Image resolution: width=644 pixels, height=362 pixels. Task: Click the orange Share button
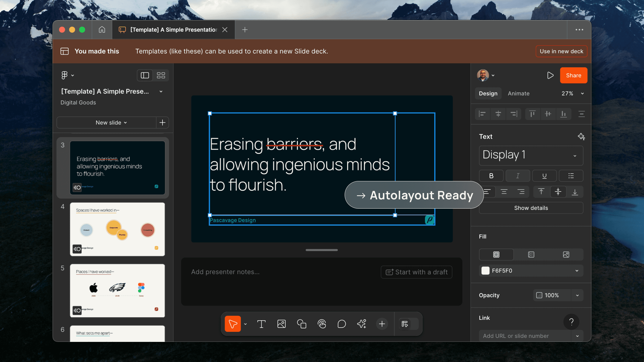click(x=573, y=75)
